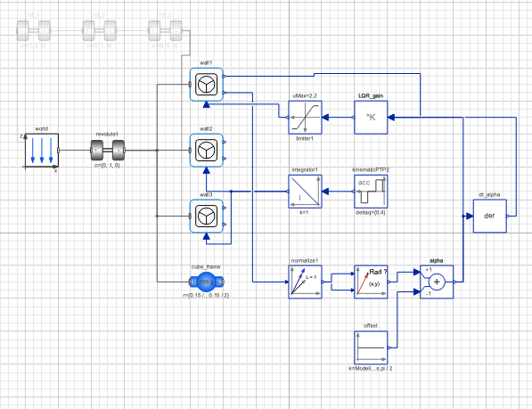
Task: Click the 'k=Modell...s.pi / 2' parameter text
Action: [x=371, y=368]
